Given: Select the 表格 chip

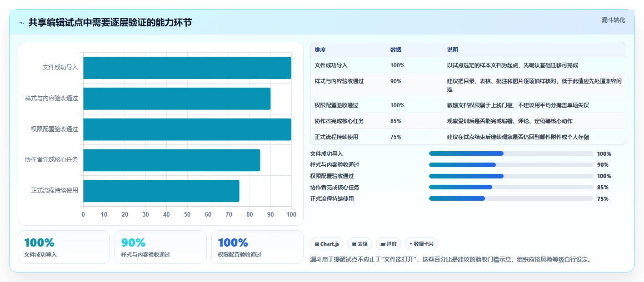Looking at the screenshot, I should 359,244.
